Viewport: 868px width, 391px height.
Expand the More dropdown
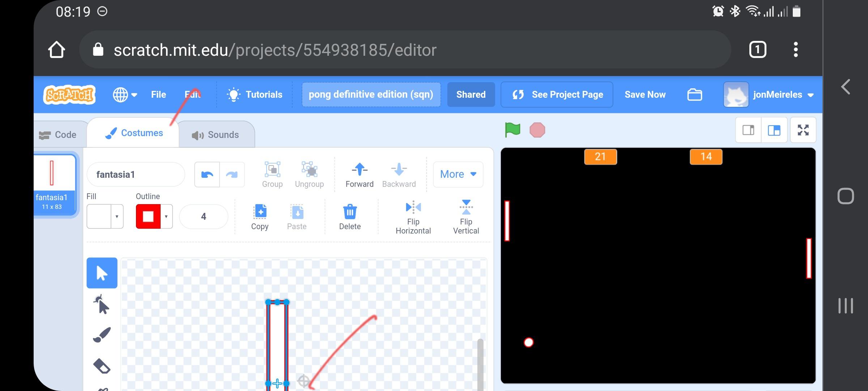[458, 174]
